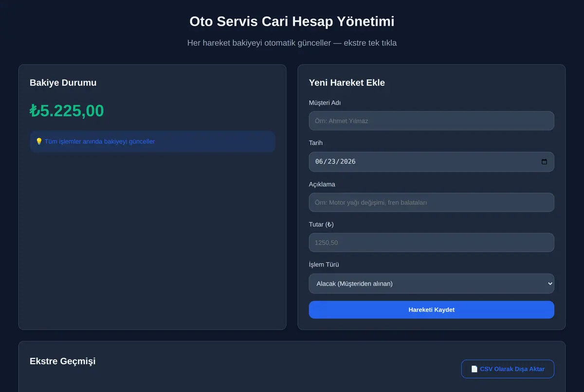The image size is (584, 392).
Task: Click the Yeni Hareket Ekle heading
Action: pos(347,83)
